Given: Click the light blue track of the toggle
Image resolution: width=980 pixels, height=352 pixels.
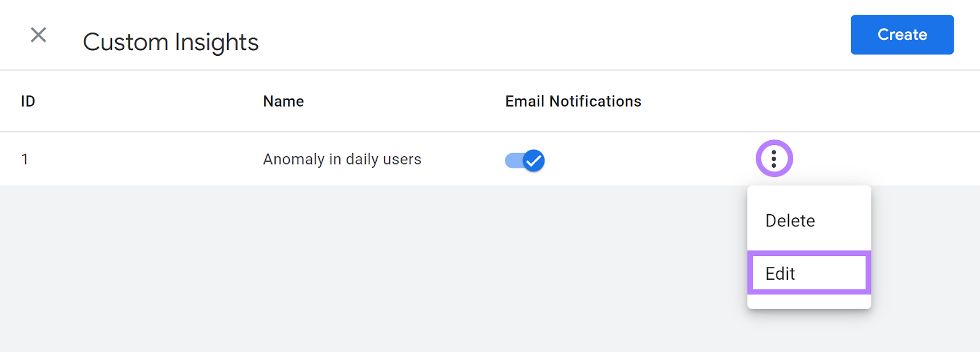Looking at the screenshot, I should (x=512, y=160).
